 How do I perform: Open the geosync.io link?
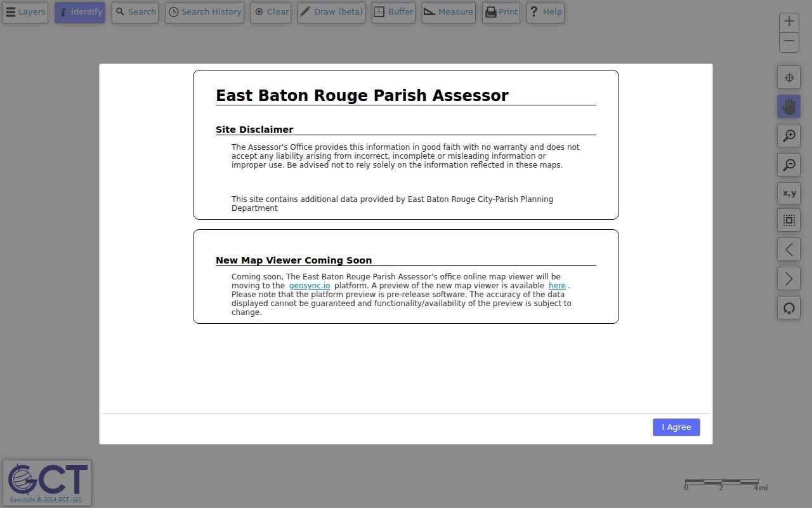[310, 286]
